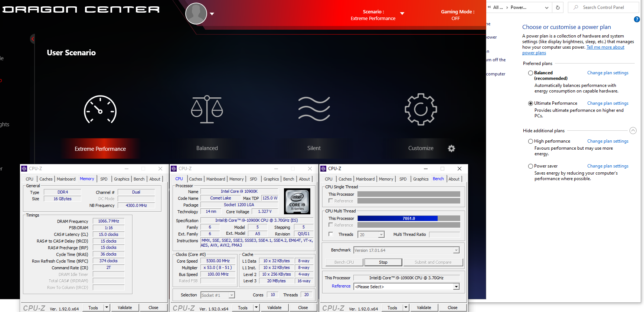Screen dimensions: 644x312
Task: Click the Extreme Performance scenario label
Action: (x=100, y=149)
